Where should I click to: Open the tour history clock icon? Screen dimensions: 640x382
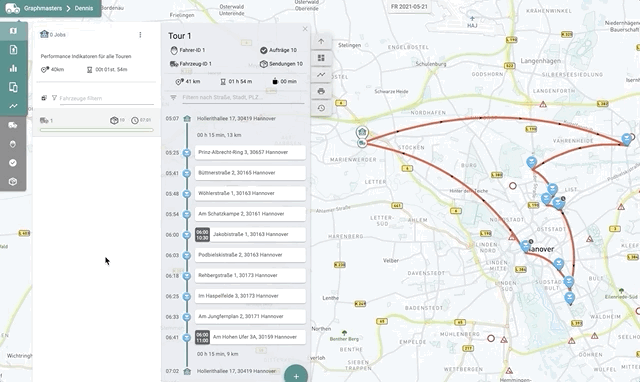coord(321,108)
